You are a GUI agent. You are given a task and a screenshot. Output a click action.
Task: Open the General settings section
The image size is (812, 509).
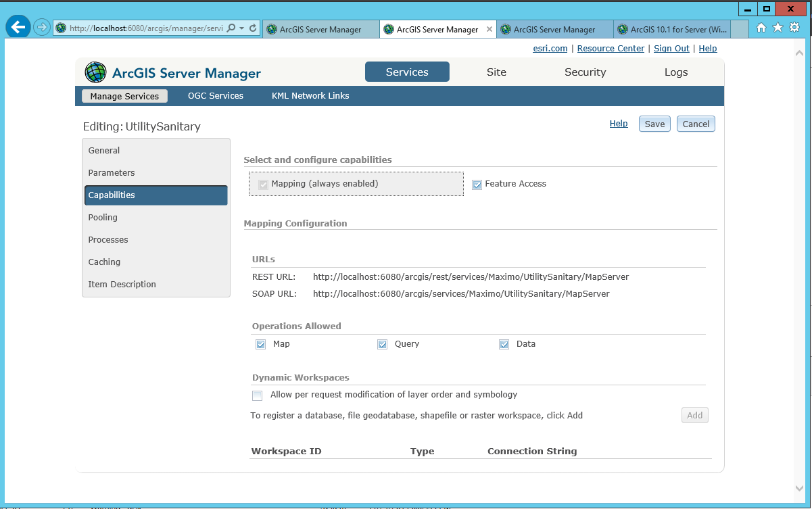click(156, 151)
